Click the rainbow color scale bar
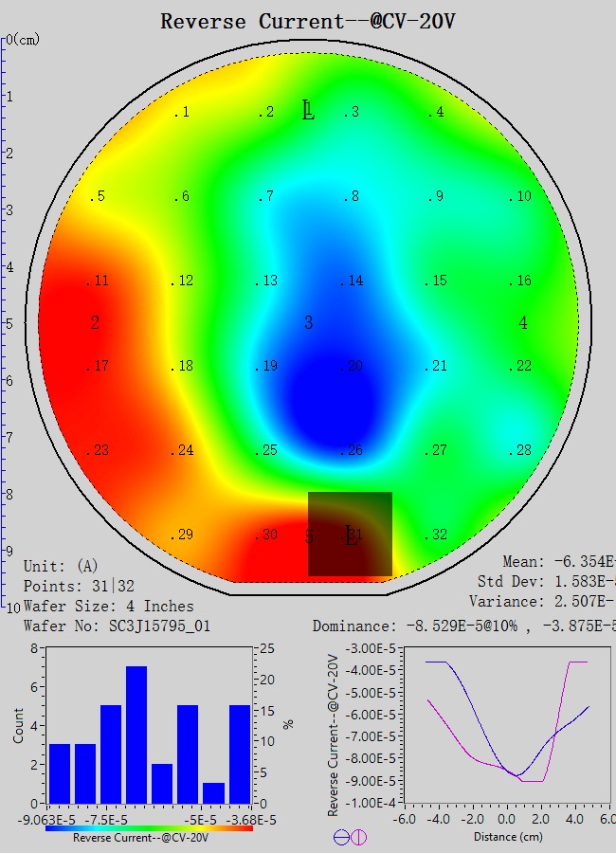Screen dimensions: 616x853 [149, 827]
